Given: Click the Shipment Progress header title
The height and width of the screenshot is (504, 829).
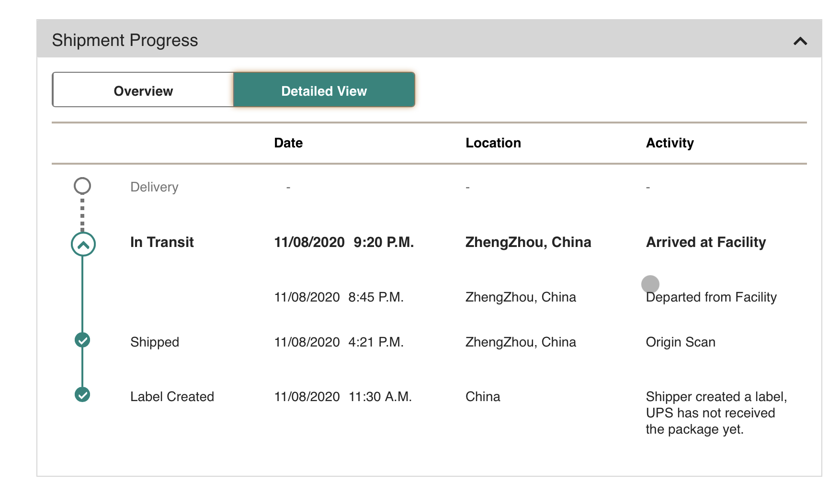Looking at the screenshot, I should (x=125, y=40).
